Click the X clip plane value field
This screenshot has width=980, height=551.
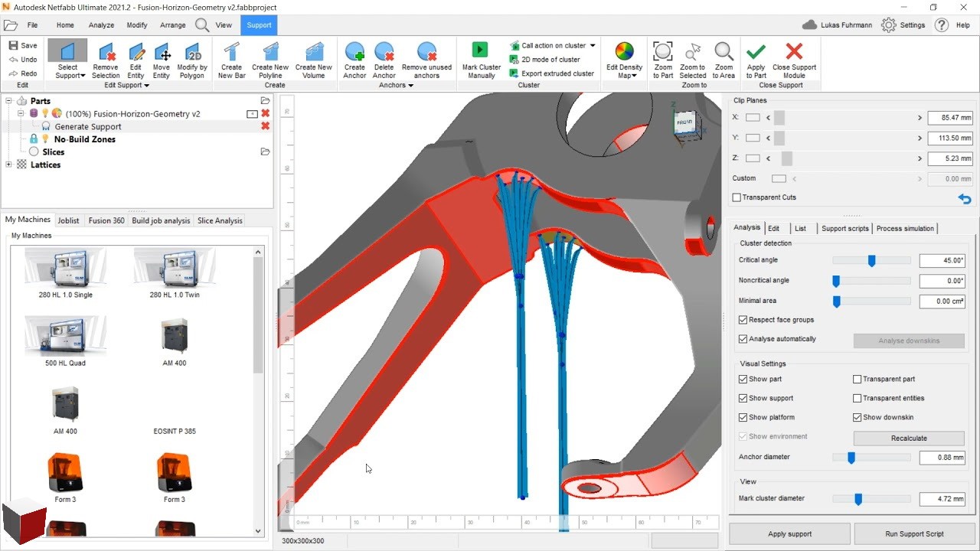(x=950, y=118)
